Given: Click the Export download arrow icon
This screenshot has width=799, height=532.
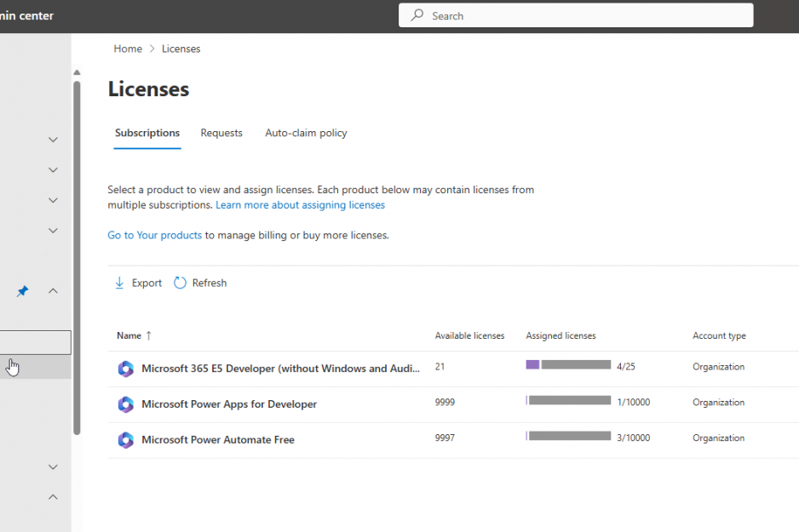Looking at the screenshot, I should tap(119, 283).
